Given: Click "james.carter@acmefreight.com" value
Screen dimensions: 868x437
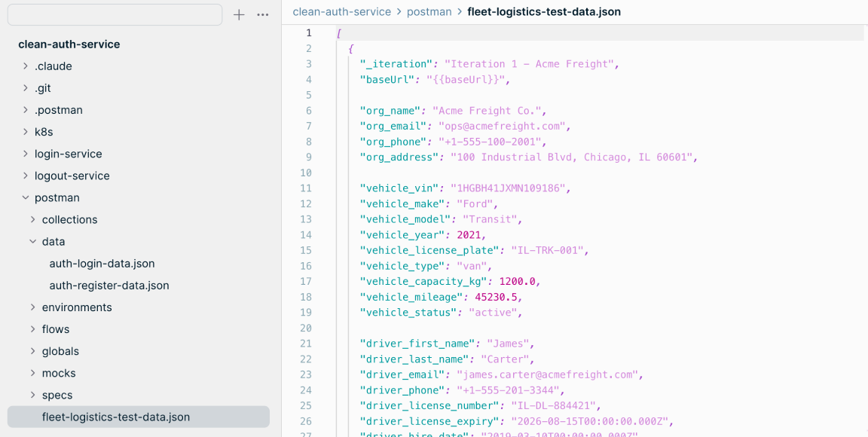Looking at the screenshot, I should (548, 374).
